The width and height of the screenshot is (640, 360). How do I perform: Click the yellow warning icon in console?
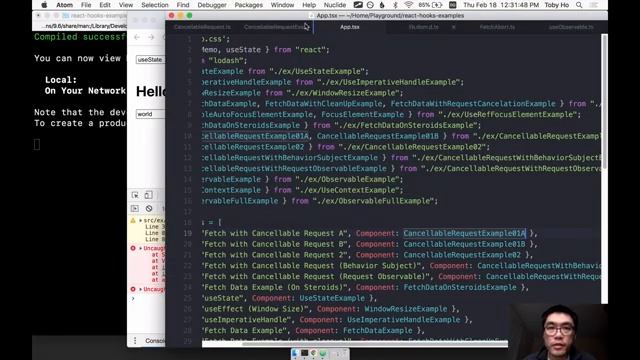coord(133,220)
